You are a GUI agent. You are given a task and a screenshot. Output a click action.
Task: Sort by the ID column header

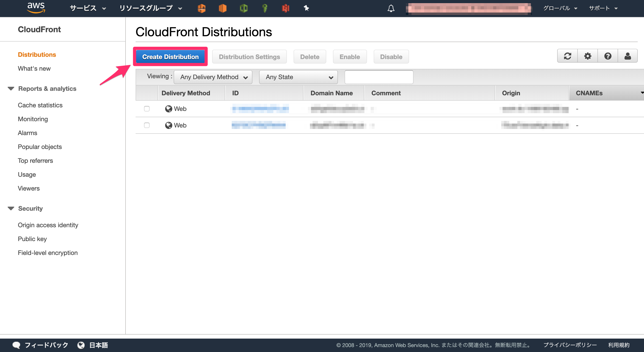point(264,93)
